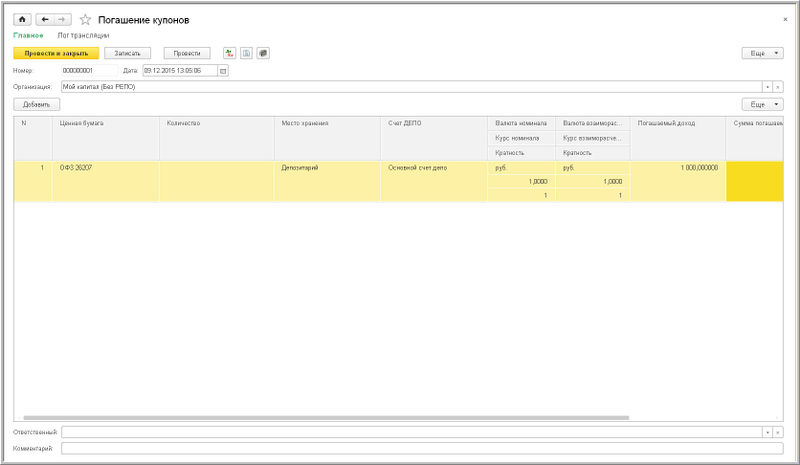Viewport: 800px width, 465px height.
Task: Clear the Организация field with the x
Action: [778, 87]
